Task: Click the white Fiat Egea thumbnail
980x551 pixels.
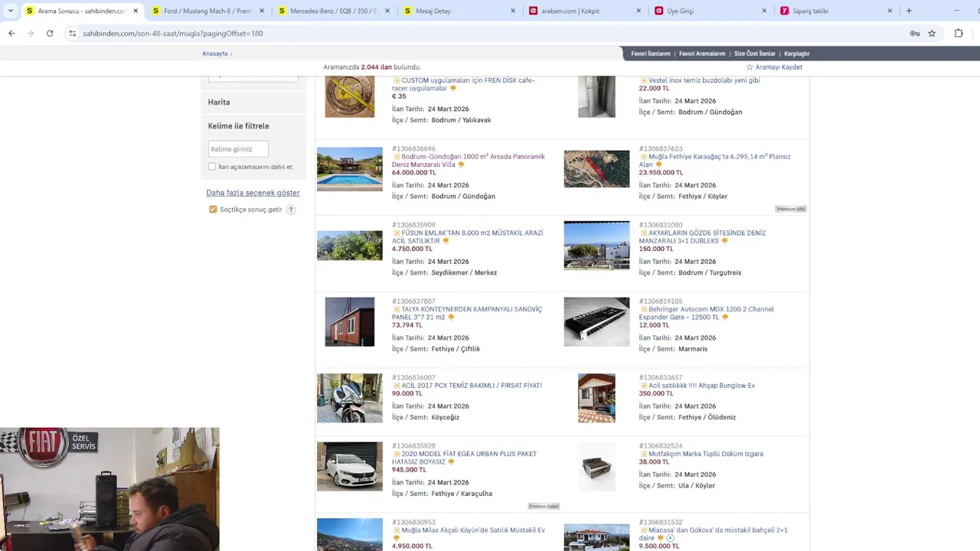Action: [350, 466]
